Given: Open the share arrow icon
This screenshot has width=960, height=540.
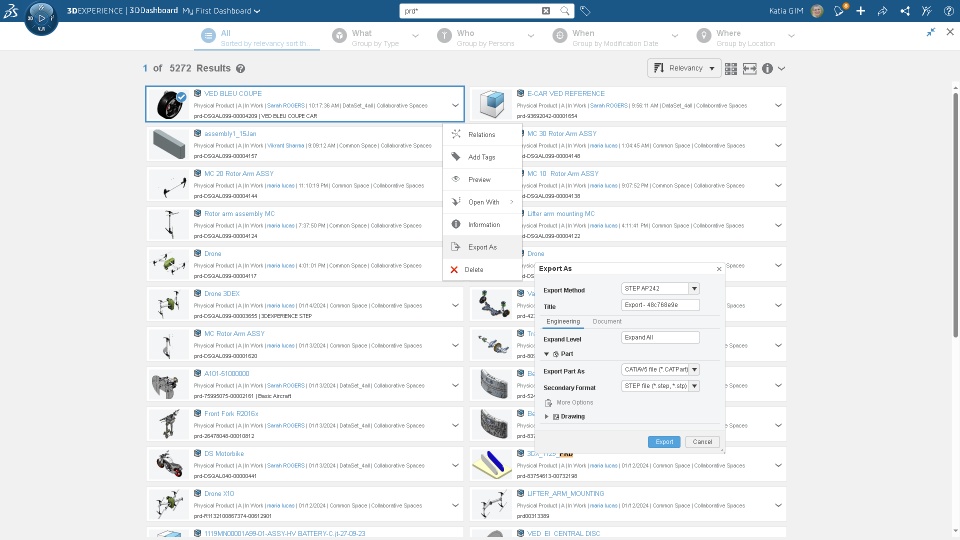Looking at the screenshot, I should [x=882, y=10].
